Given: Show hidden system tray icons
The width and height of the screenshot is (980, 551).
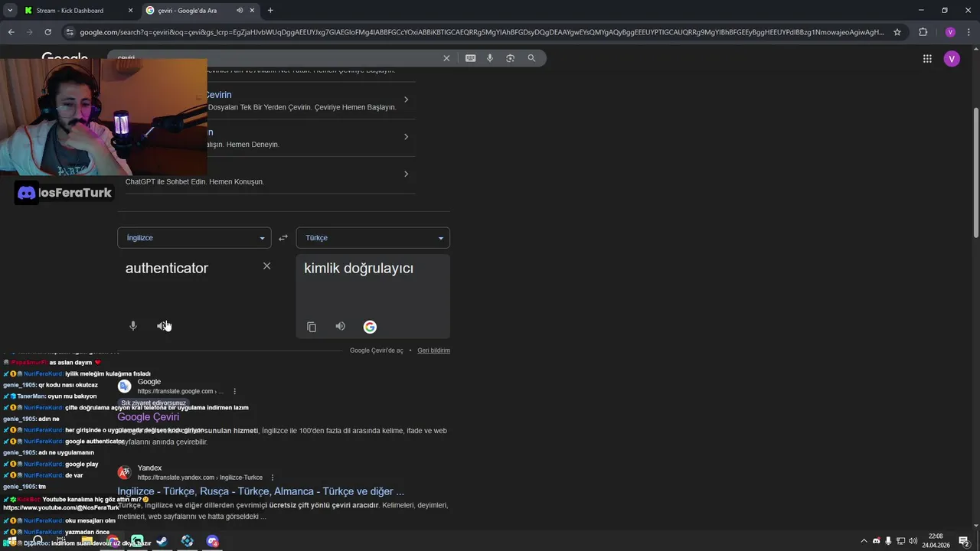Looking at the screenshot, I should tap(864, 541).
